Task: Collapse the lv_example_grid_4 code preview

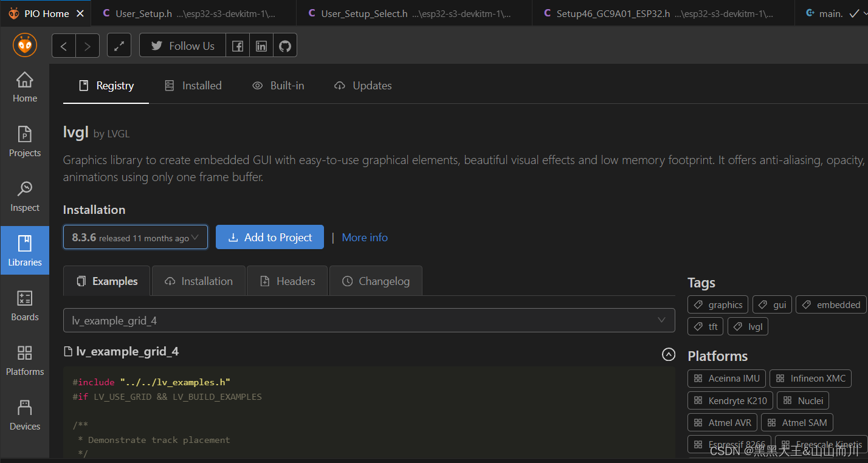Action: [669, 354]
